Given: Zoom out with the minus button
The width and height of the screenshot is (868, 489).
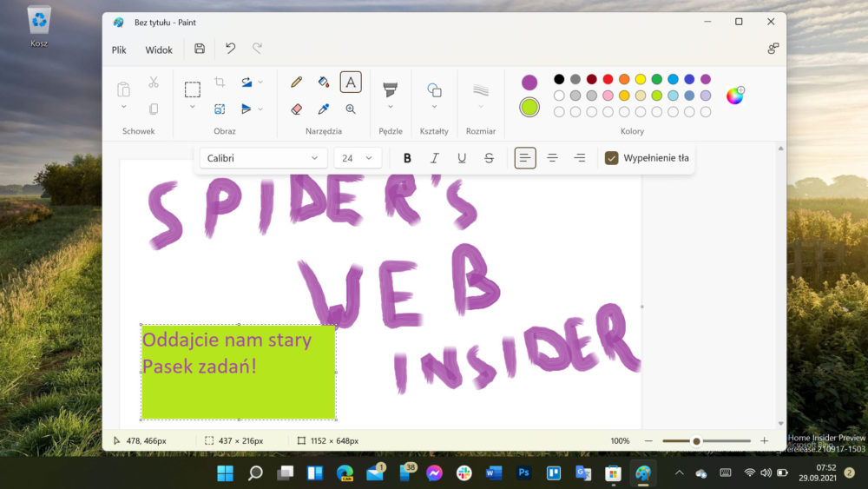Looking at the screenshot, I should (648, 441).
